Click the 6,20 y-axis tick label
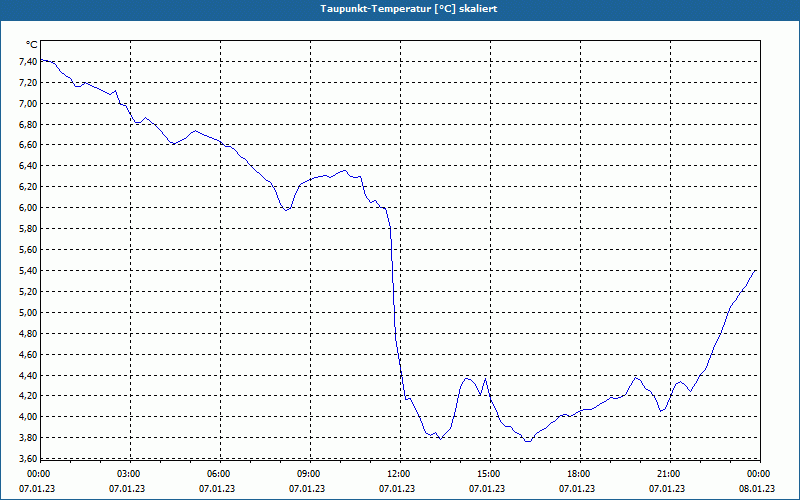This screenshot has height=500, width=800. tap(29, 187)
